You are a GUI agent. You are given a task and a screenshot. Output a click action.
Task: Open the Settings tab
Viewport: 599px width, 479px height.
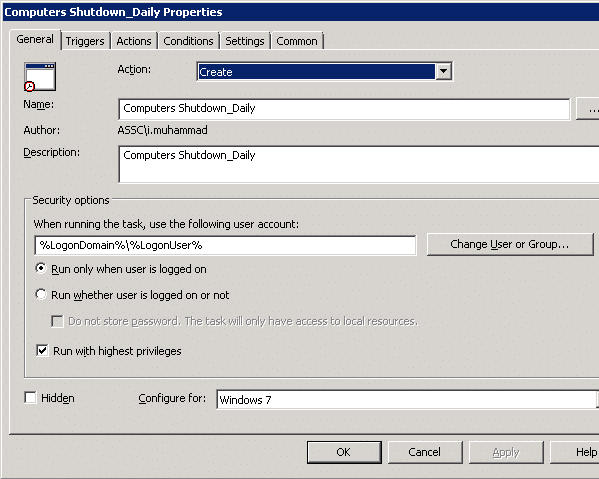coord(244,41)
